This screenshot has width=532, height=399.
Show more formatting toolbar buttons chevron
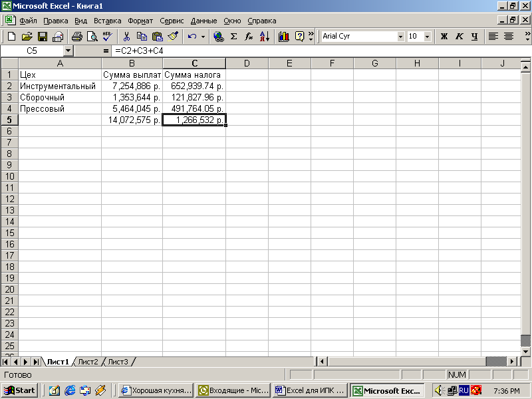point(527,37)
